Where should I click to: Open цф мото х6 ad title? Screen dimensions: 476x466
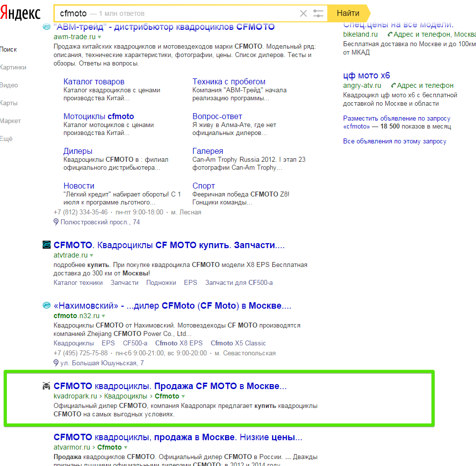point(366,75)
